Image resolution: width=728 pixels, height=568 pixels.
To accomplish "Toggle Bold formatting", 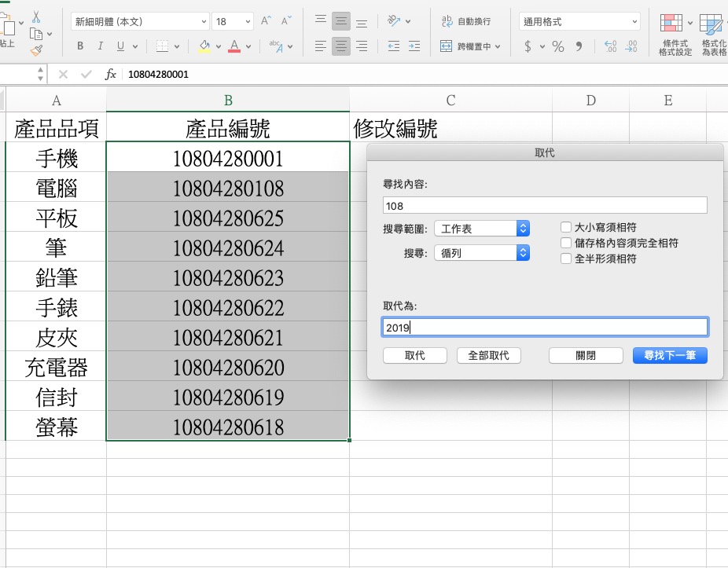I will pos(80,46).
